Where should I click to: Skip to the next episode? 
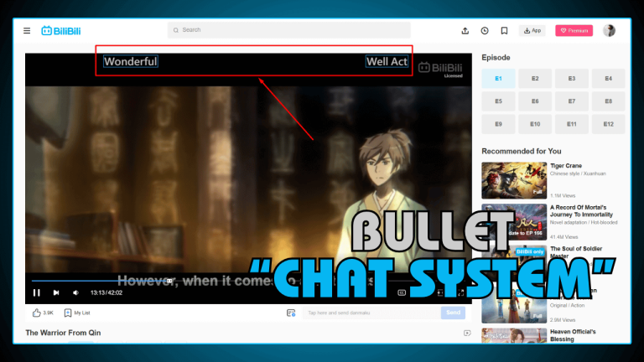56,292
